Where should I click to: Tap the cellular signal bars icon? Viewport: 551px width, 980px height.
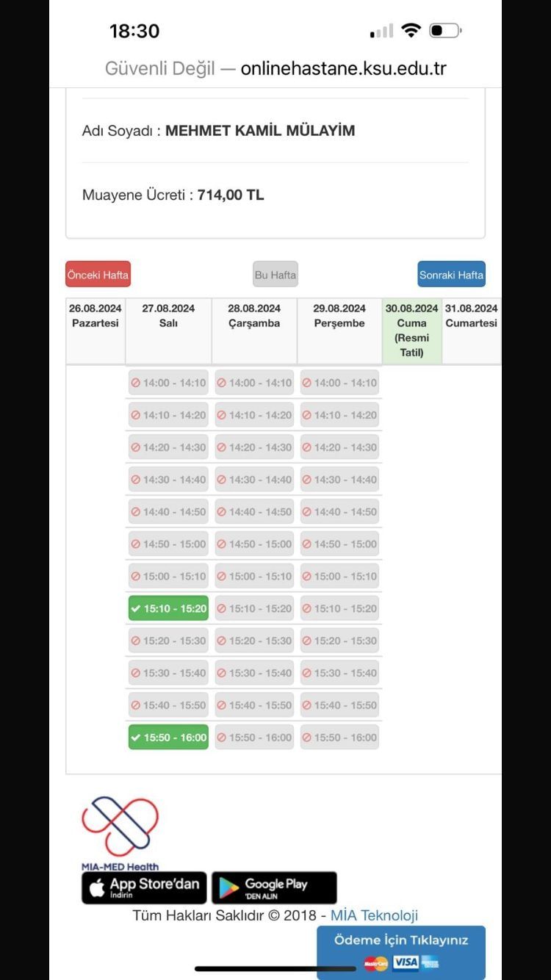click(381, 32)
